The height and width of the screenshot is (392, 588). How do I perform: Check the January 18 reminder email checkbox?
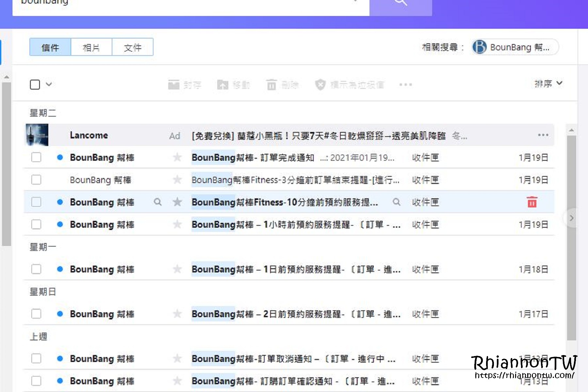coord(36,269)
